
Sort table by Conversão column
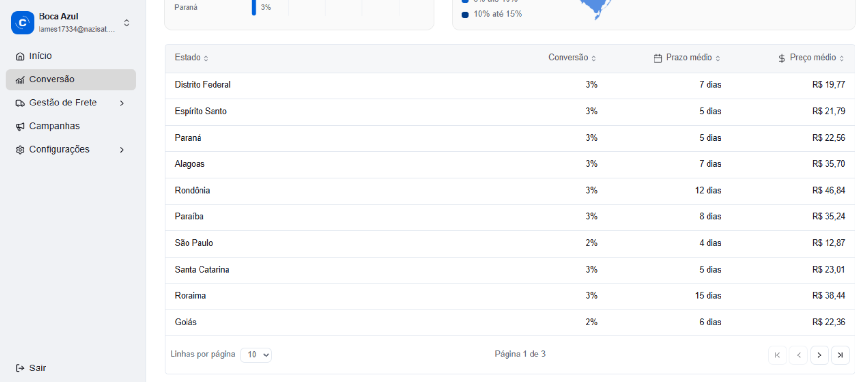coord(572,58)
